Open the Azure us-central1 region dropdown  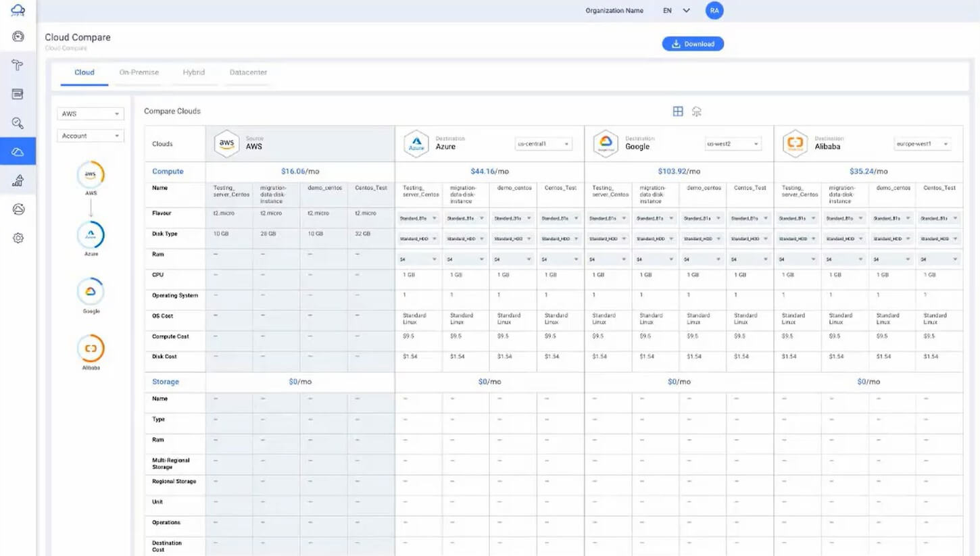pos(543,144)
